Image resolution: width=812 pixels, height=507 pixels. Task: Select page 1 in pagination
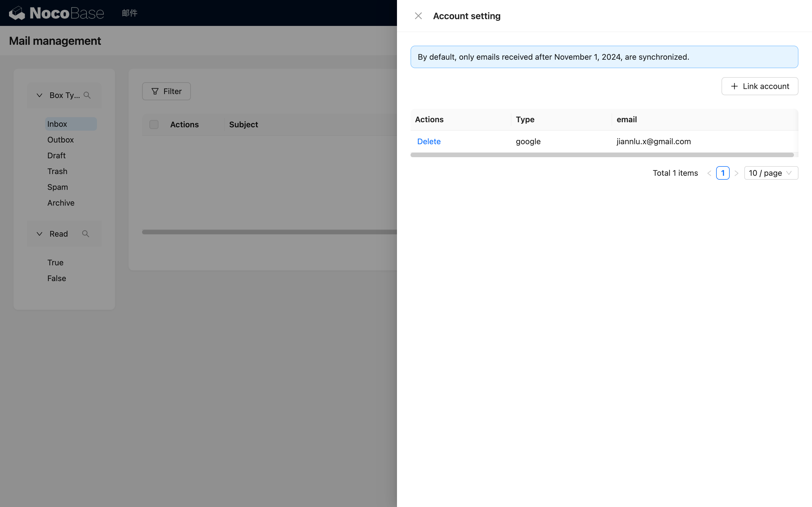[722, 173]
